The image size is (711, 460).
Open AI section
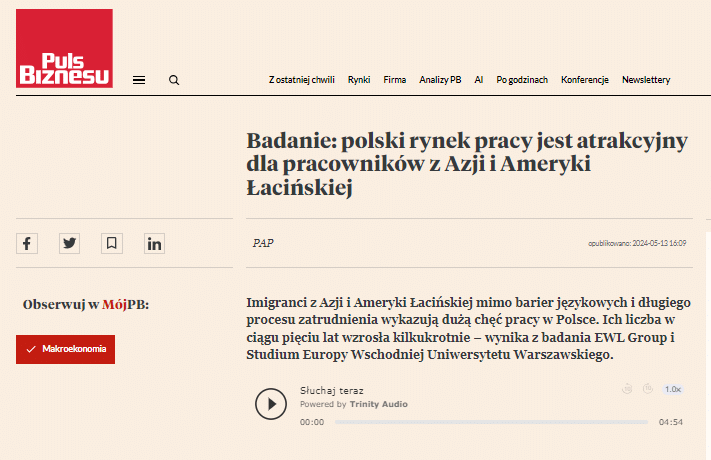tap(479, 80)
